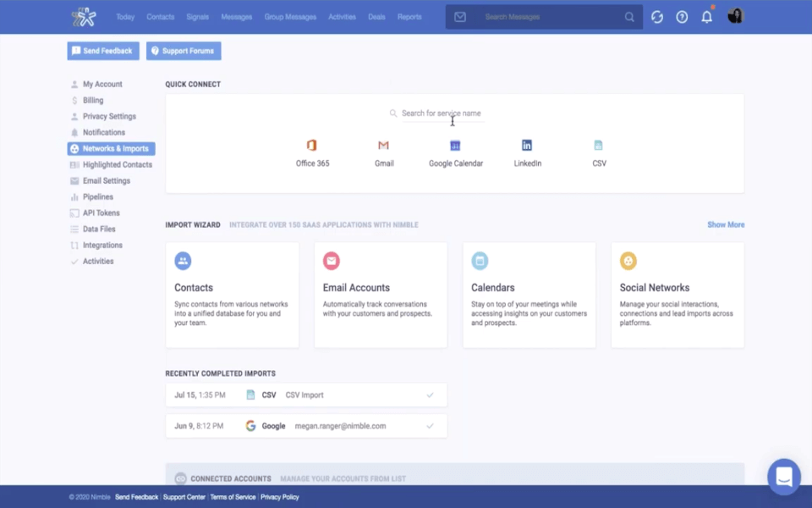Click the Nimble logo in the header
Image resolution: width=812 pixels, height=508 pixels.
(x=84, y=17)
